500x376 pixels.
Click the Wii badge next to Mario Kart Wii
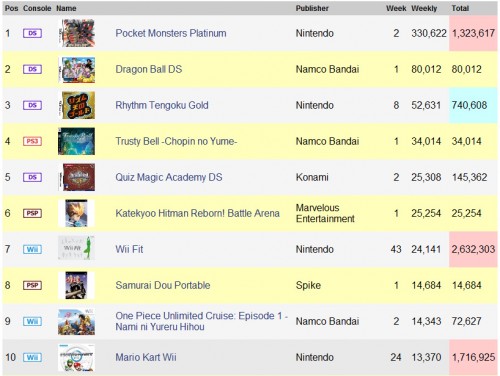(x=32, y=357)
